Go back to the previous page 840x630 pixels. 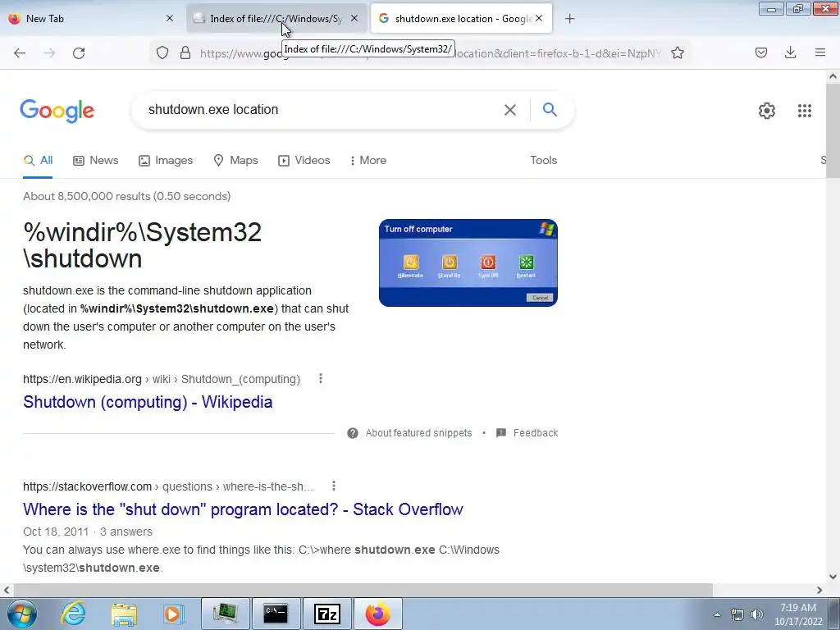point(20,53)
